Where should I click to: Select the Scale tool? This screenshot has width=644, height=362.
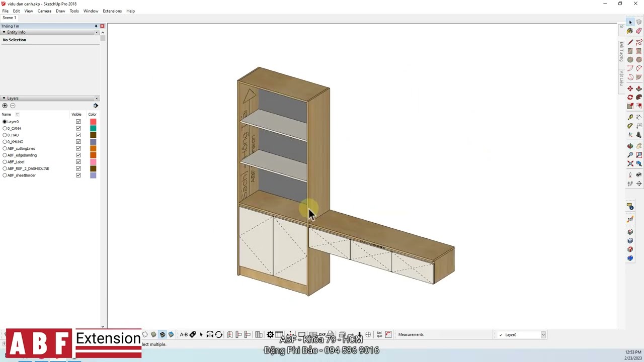coord(630,106)
